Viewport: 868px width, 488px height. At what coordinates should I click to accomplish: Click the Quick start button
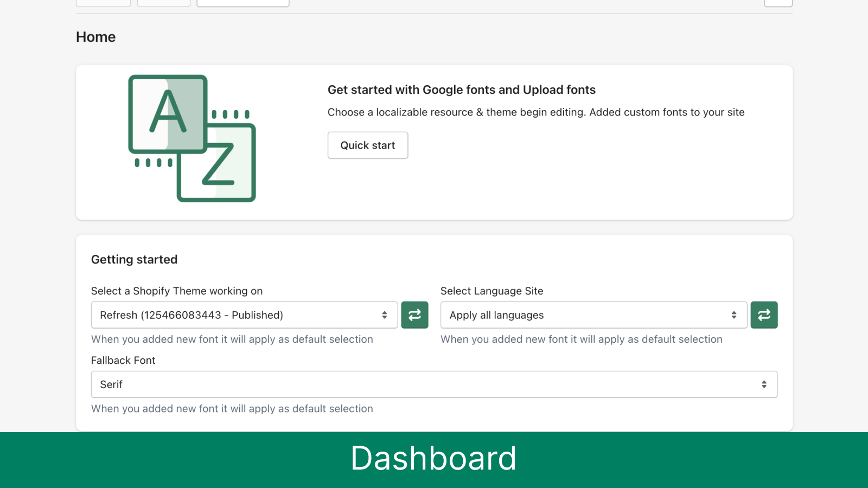pos(367,145)
